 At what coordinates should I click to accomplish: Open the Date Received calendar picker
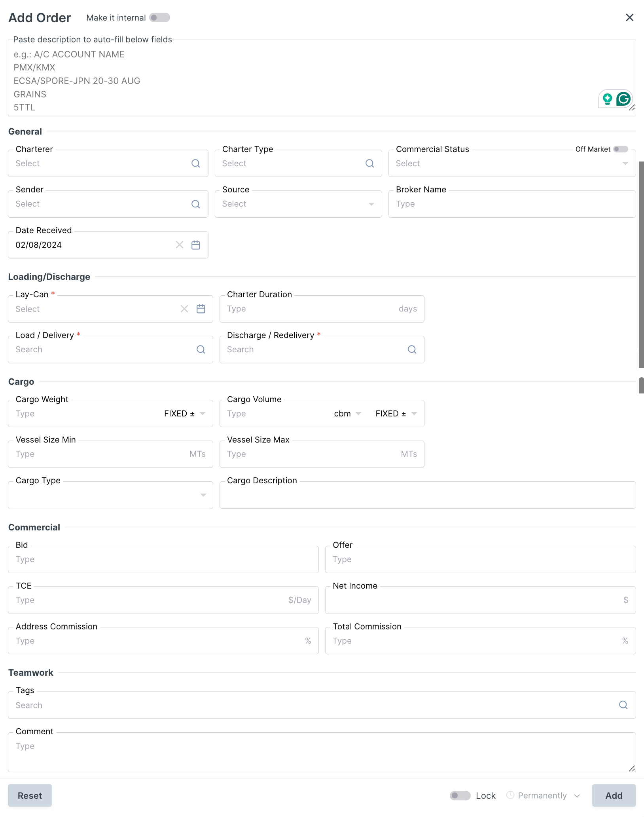click(196, 245)
